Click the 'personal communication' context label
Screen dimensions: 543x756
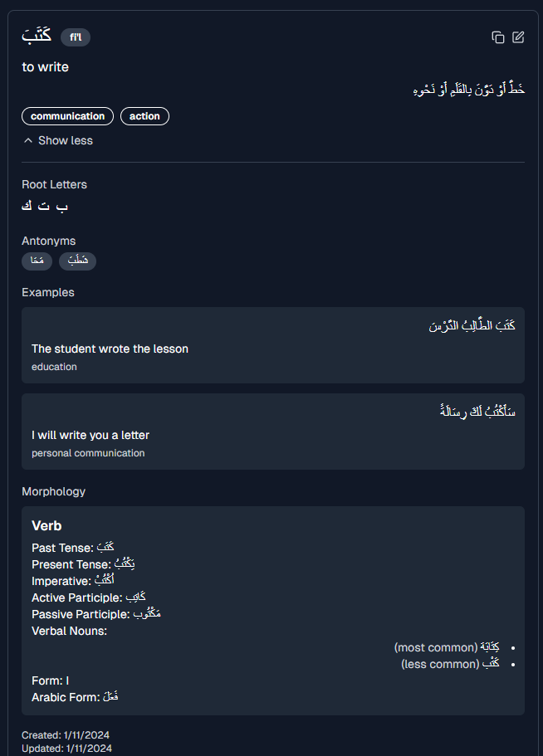[x=88, y=453]
